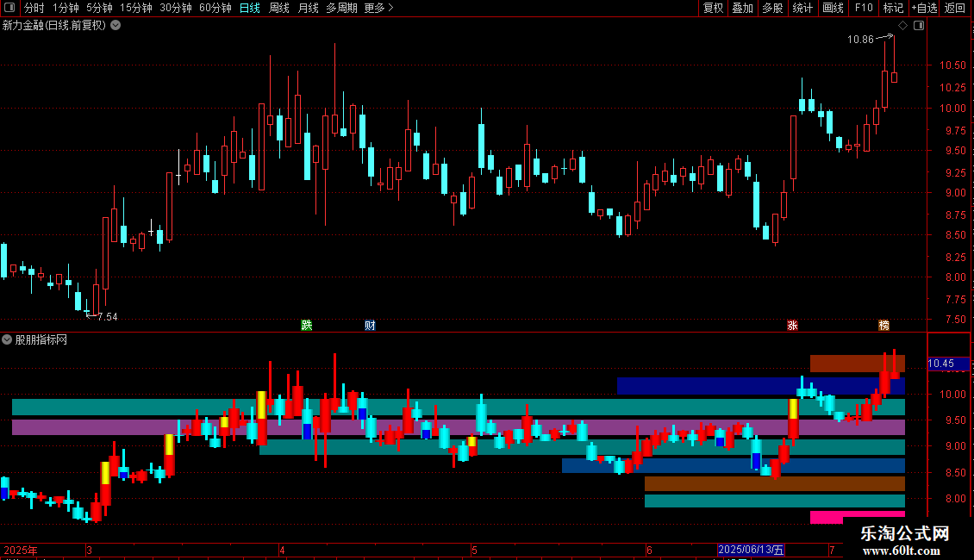Click the diamond icon above chart

click(902, 26)
